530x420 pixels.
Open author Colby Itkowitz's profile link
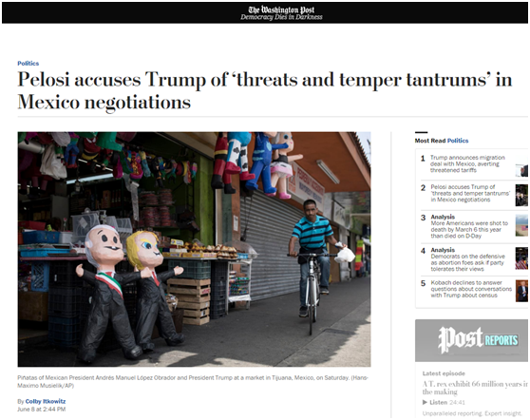[x=46, y=401]
